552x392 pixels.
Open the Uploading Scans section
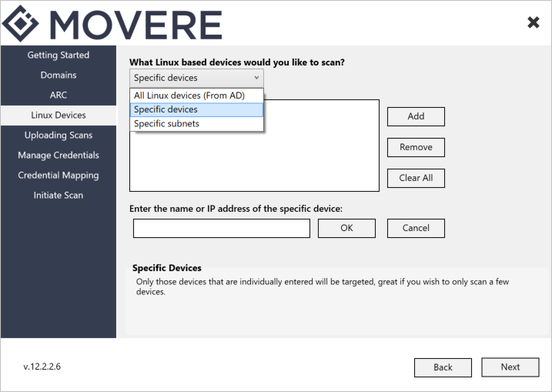tap(59, 136)
